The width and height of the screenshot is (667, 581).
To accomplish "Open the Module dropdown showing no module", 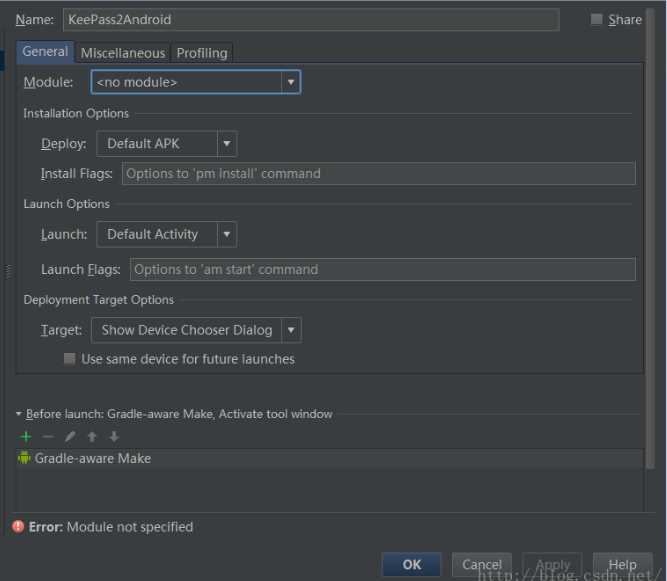I will tap(196, 82).
